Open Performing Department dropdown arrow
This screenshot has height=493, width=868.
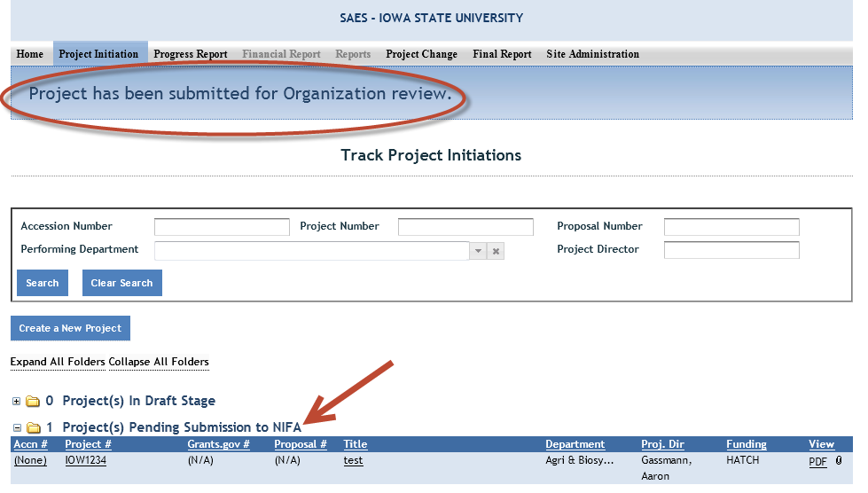pyautogui.click(x=478, y=251)
